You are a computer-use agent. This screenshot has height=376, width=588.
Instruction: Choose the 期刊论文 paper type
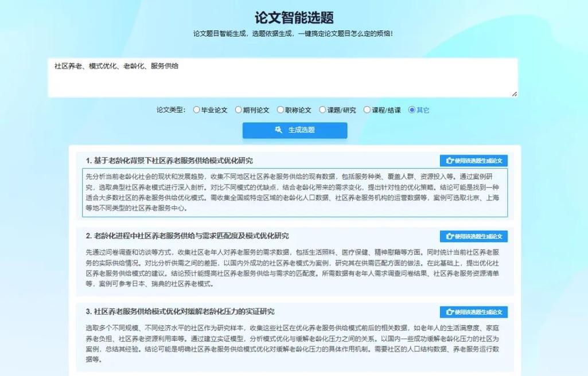coord(238,109)
